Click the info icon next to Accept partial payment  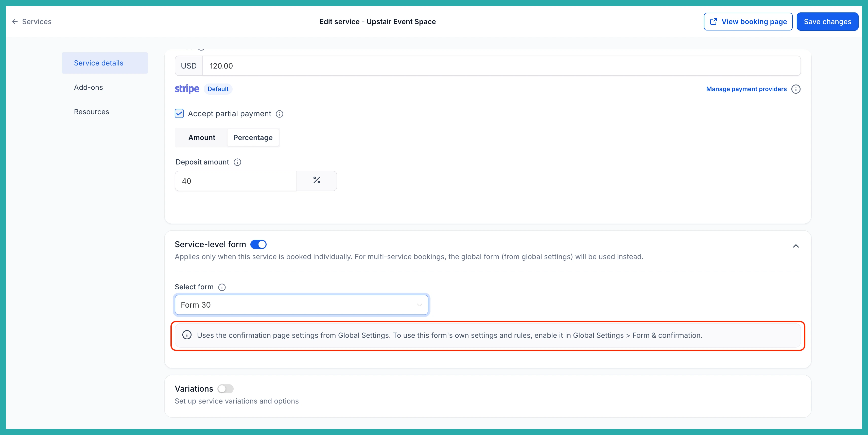[279, 114]
